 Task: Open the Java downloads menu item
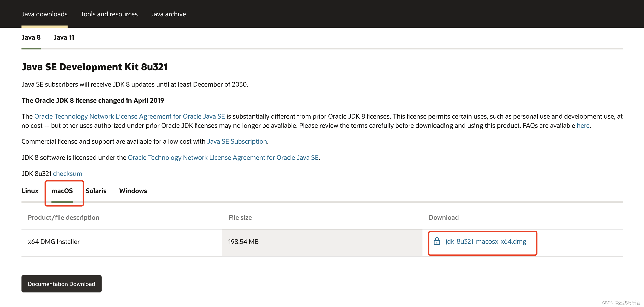pyautogui.click(x=44, y=14)
